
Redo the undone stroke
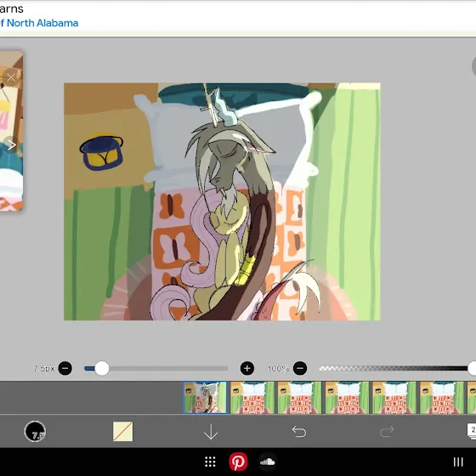[387, 432]
